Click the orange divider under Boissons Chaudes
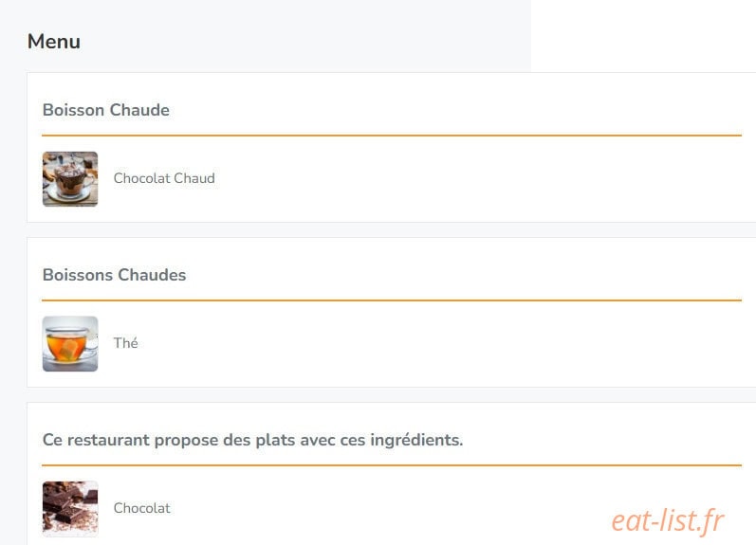The height and width of the screenshot is (545, 756). click(392, 300)
